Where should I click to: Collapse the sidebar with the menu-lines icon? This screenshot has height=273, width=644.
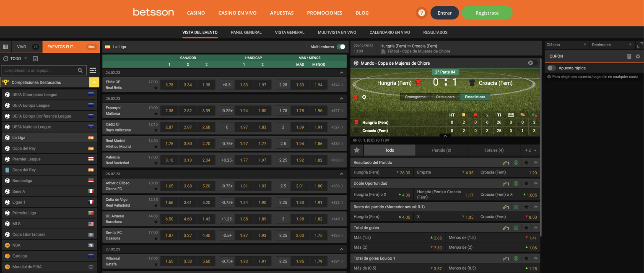(93, 71)
